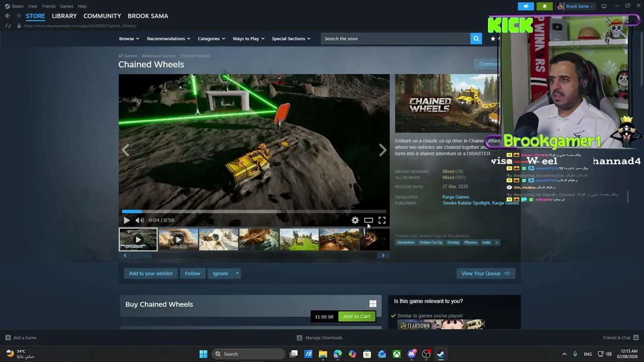Viewport: 644px width, 362px height.
Task: Open the Teneke Kafalar Spotlight publisher link
Action: [466, 203]
